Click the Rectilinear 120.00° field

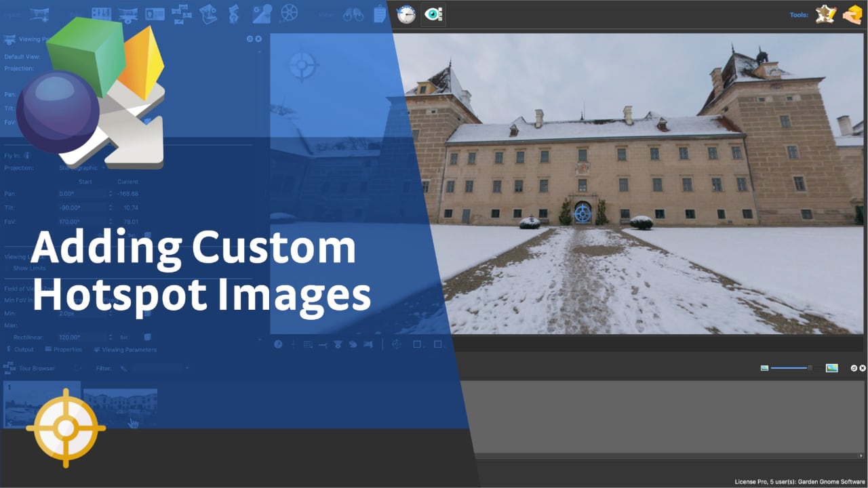84,337
